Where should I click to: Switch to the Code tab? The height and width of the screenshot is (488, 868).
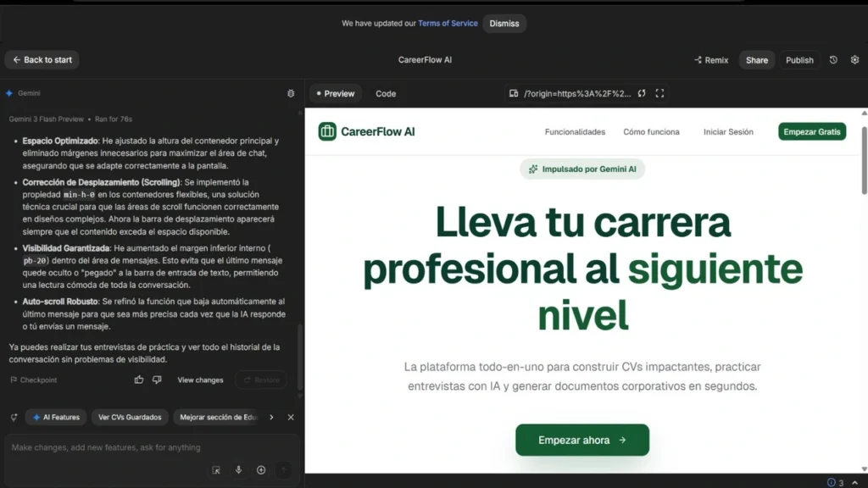pos(386,93)
